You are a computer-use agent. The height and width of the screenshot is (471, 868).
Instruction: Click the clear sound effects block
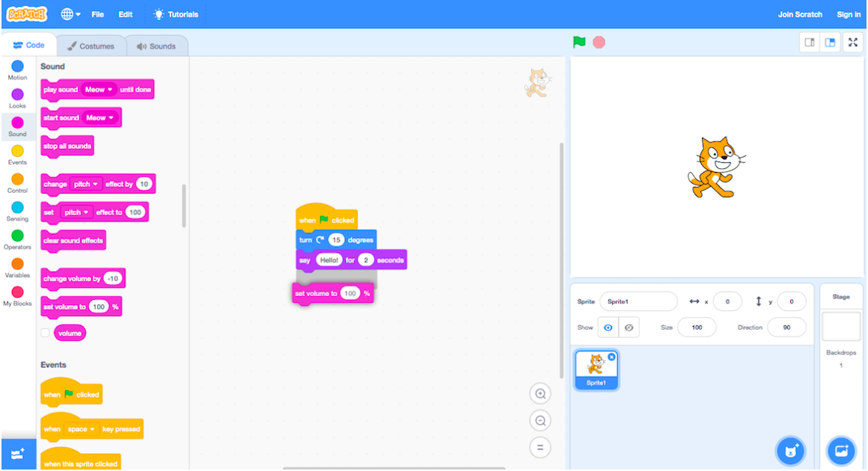[x=73, y=241]
